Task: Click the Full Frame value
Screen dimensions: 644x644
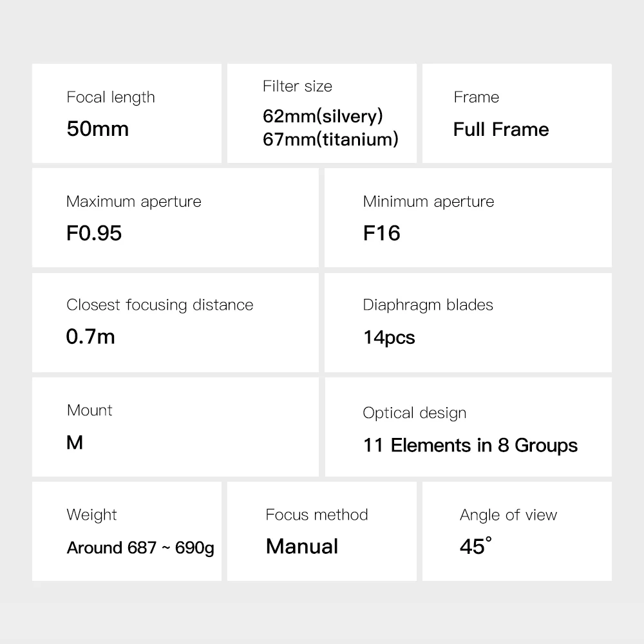Action: pyautogui.click(x=501, y=129)
